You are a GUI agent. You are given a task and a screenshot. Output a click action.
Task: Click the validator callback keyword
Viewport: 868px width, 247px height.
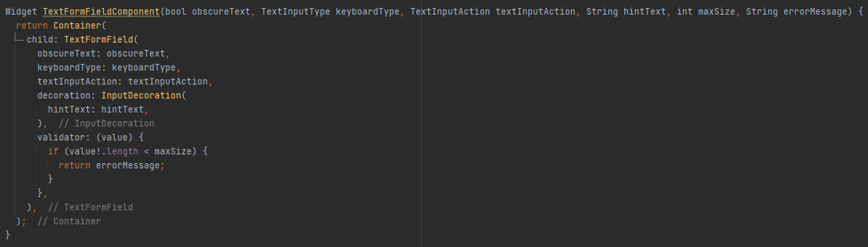pyautogui.click(x=61, y=138)
